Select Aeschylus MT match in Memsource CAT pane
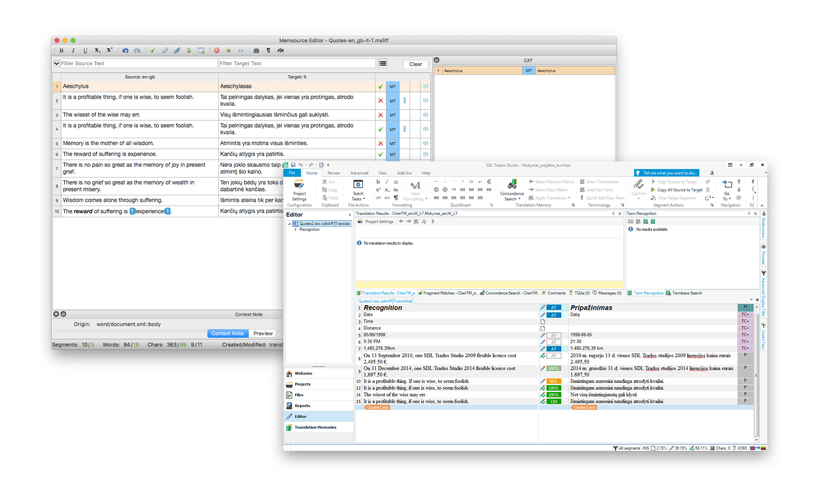Screen dimensions: 840x504 pyautogui.click(x=525, y=71)
